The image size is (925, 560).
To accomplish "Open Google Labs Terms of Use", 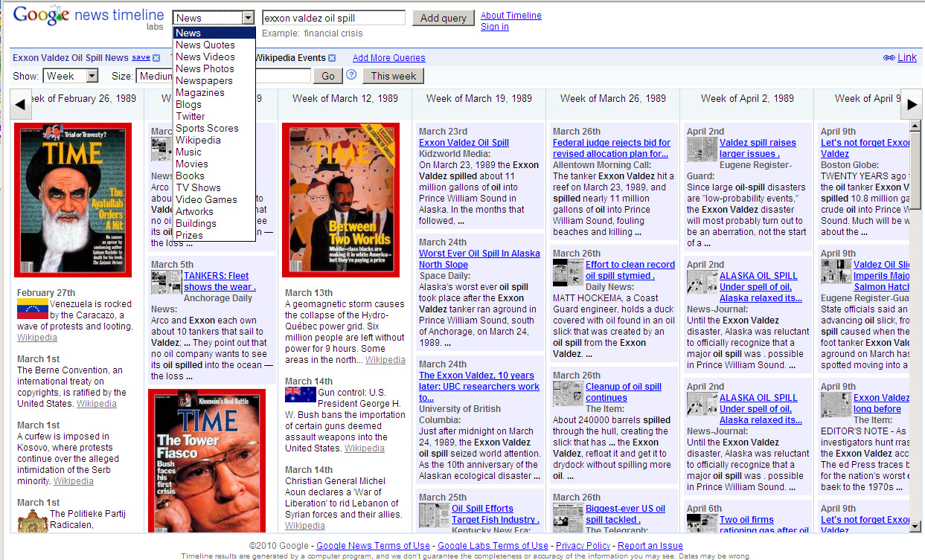I will [x=493, y=546].
